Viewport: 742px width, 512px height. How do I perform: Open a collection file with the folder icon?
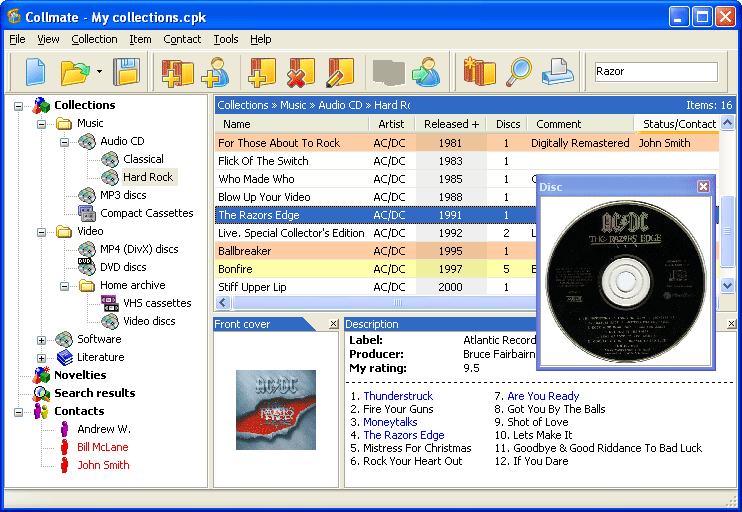(x=75, y=72)
